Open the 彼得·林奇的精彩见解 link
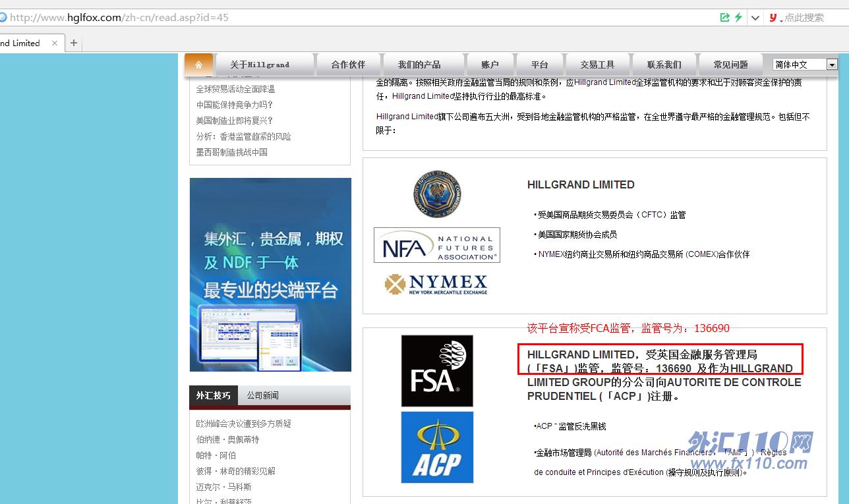This screenshot has height=504, width=849. click(235, 471)
